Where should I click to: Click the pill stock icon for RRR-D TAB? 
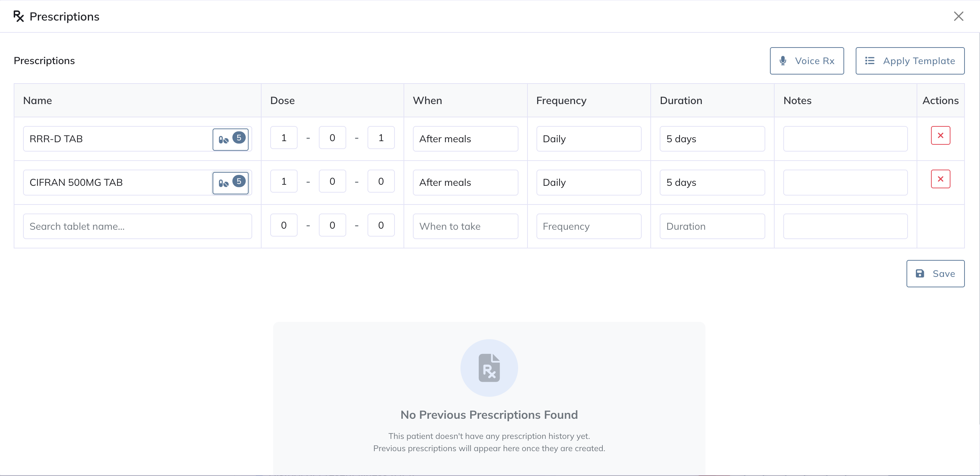tap(230, 139)
